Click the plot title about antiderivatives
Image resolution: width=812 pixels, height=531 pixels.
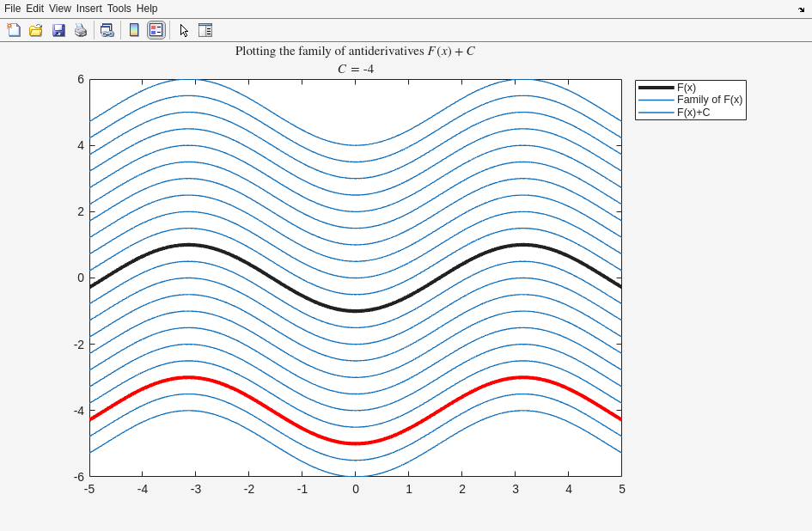tap(355, 51)
